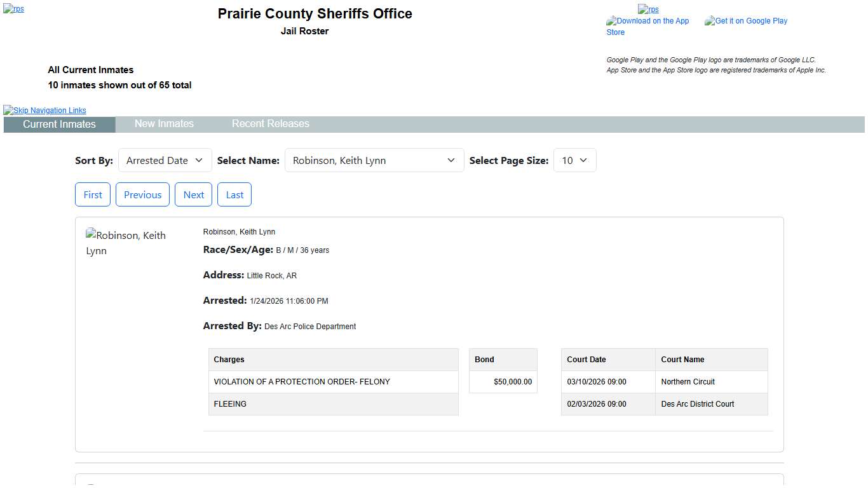Select the FLEEING charge row
The height and width of the screenshot is (488, 868).
[x=333, y=404]
